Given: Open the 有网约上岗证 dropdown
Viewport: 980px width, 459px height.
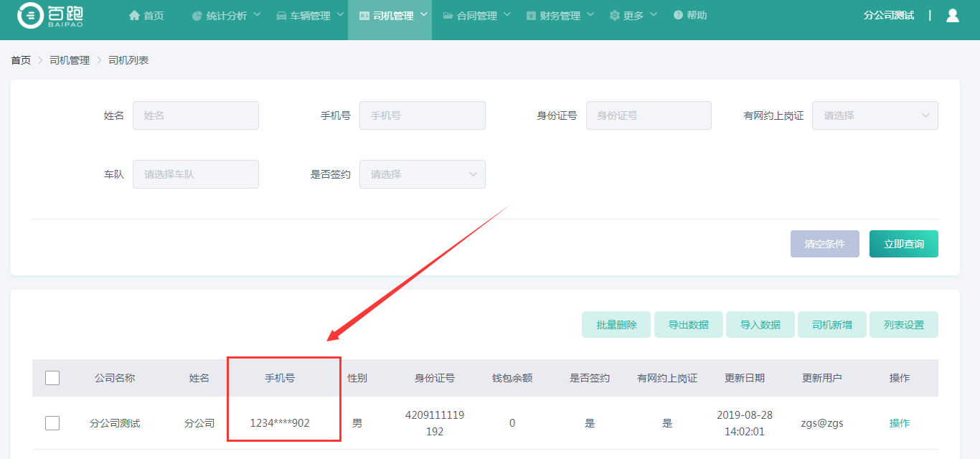Looking at the screenshot, I should pyautogui.click(x=875, y=115).
